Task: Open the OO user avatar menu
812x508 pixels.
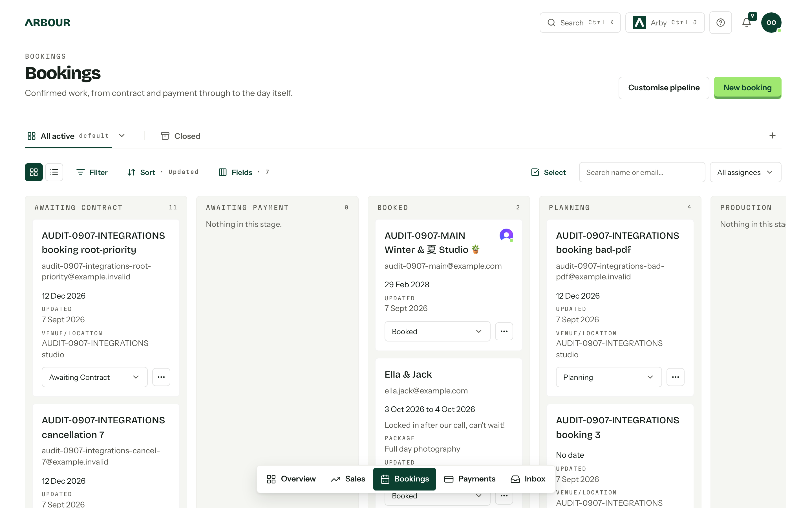Action: [771, 23]
